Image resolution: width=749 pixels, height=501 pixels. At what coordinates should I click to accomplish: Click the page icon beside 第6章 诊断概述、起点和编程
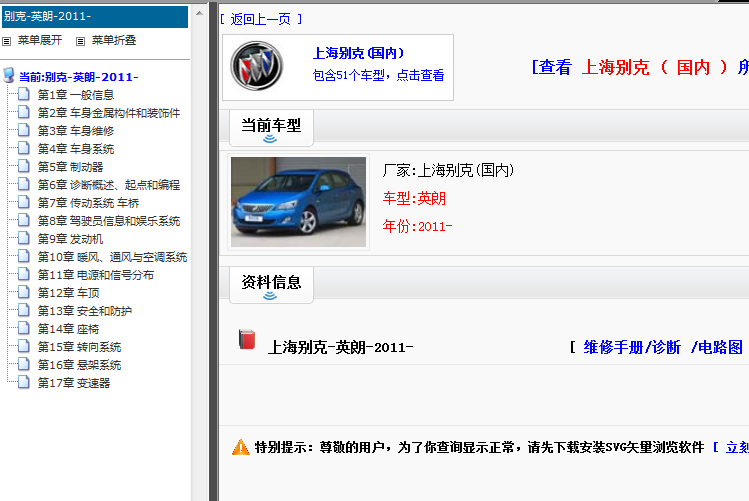(23, 184)
